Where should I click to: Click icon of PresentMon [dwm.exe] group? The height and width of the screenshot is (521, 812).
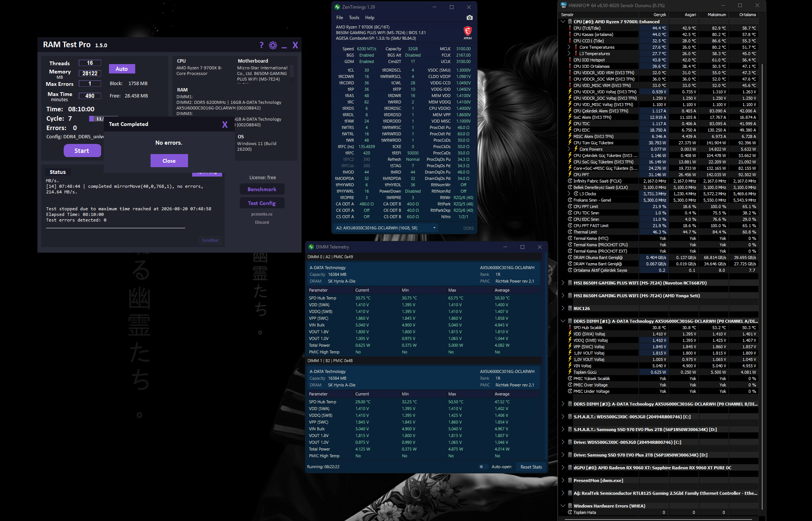pos(570,481)
